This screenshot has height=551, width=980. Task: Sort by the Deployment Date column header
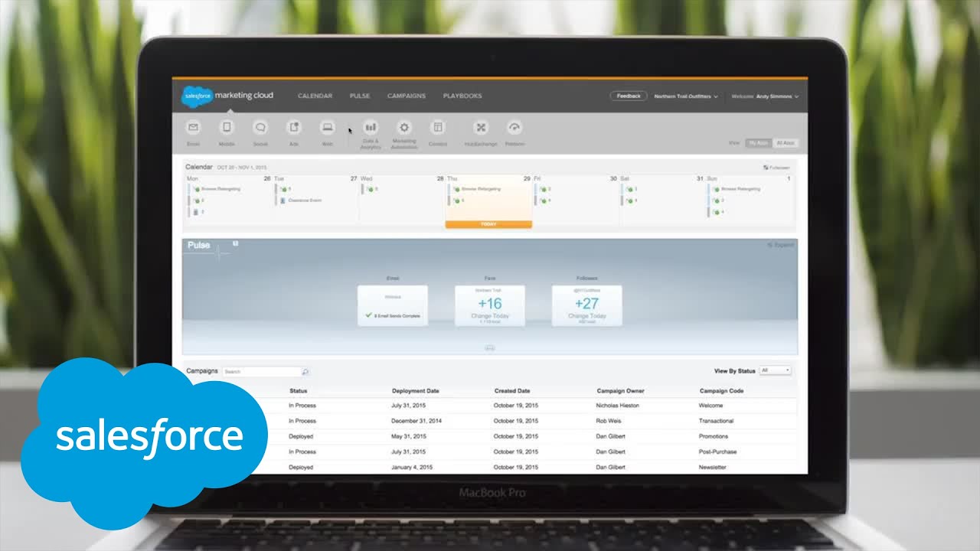416,391
